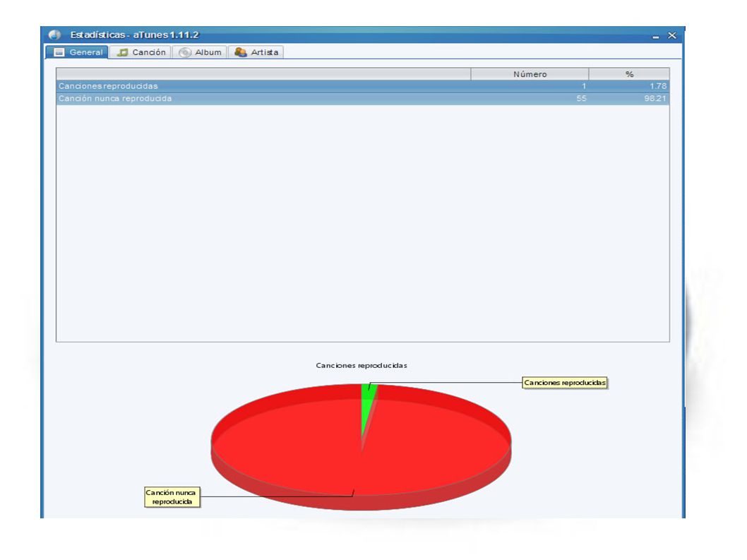Click the pie chart title Canciones reproducidas
Viewport: 747px width, 560px height.
click(x=361, y=366)
